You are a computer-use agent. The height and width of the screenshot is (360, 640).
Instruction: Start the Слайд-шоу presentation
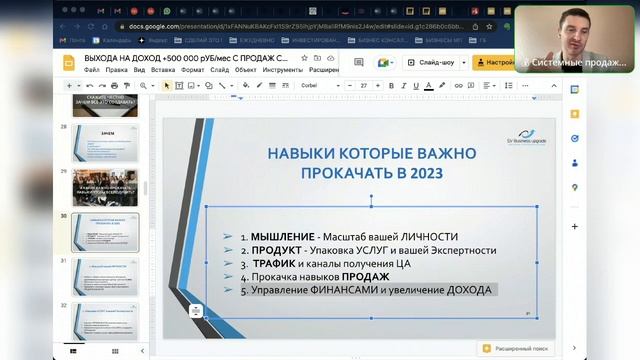tap(431, 62)
